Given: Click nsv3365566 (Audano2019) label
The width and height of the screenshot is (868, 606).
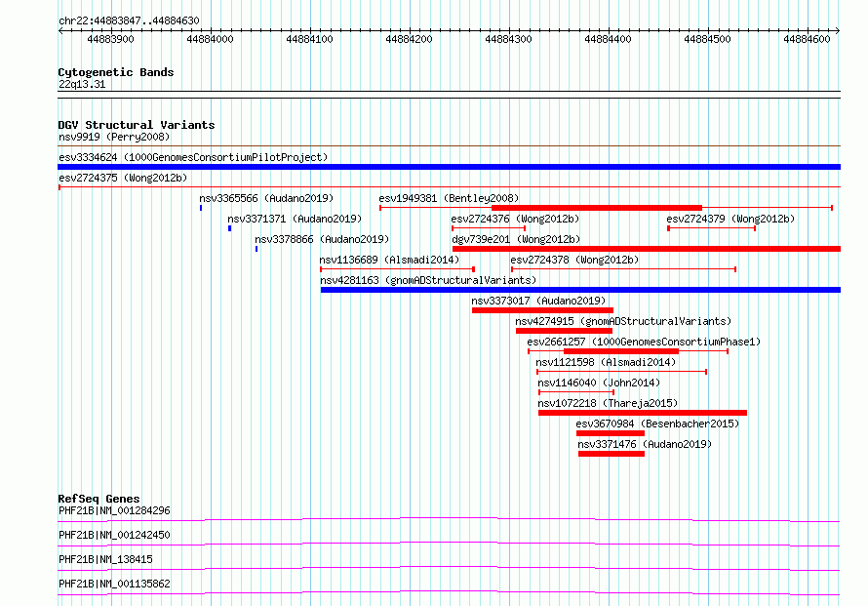Looking at the screenshot, I should (x=266, y=198).
